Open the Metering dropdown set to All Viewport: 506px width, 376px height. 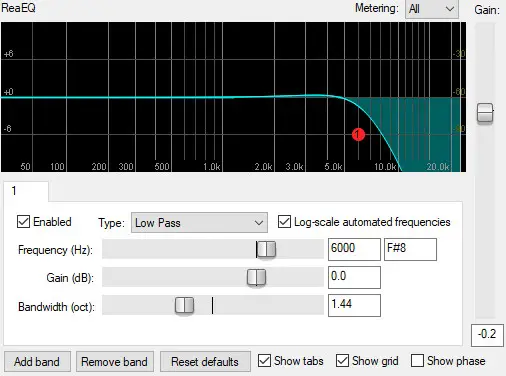coord(432,9)
